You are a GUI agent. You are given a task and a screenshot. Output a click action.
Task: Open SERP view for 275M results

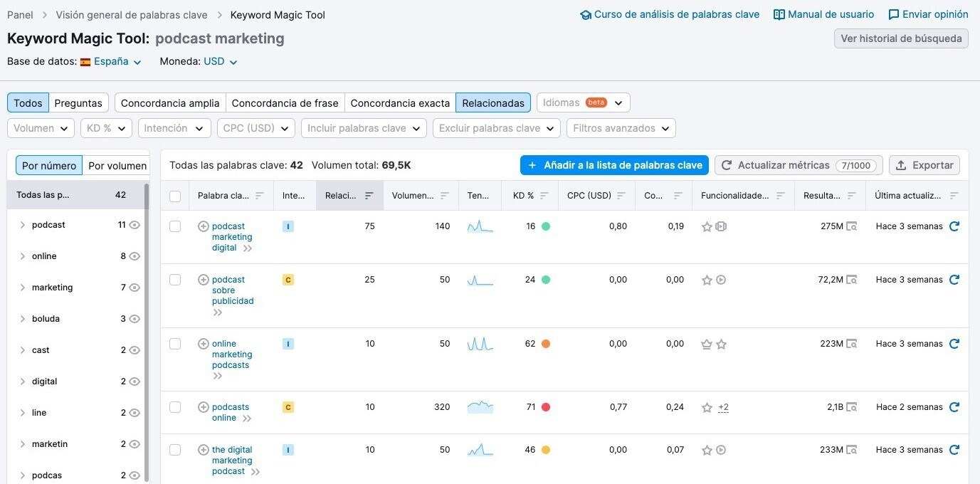coord(852,226)
